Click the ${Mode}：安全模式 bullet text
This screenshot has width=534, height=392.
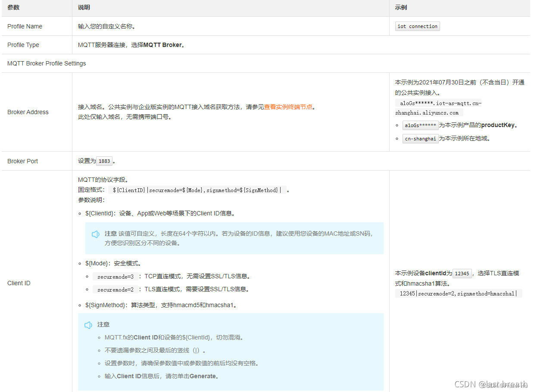click(113, 263)
